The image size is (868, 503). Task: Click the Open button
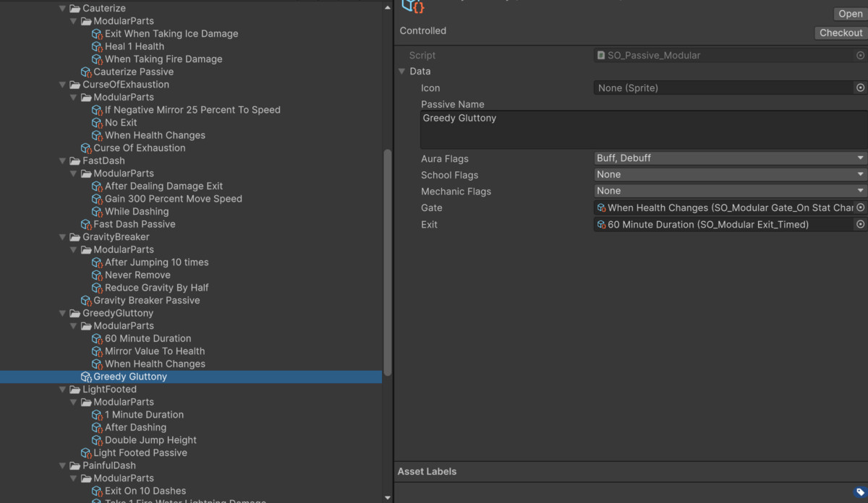[x=851, y=14]
